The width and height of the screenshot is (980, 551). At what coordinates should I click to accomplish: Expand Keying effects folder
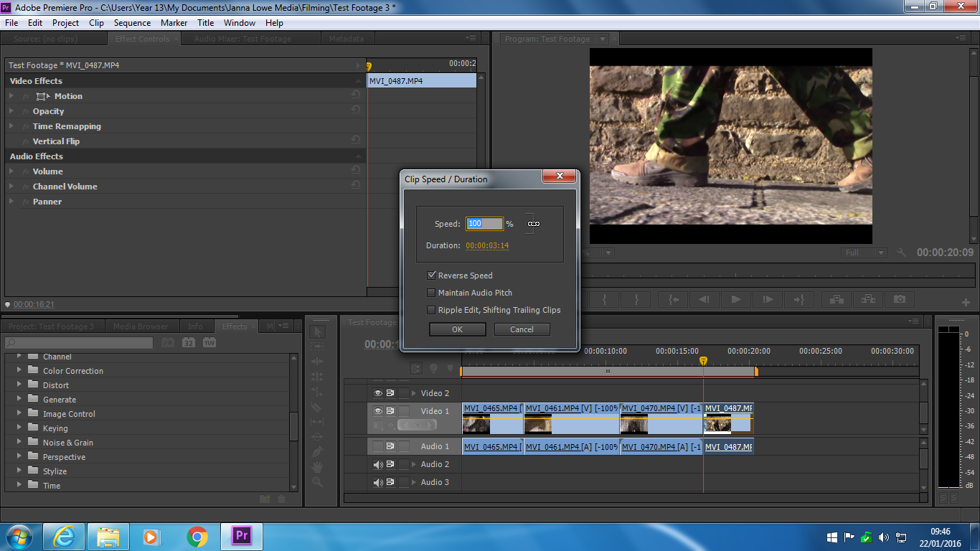tap(19, 428)
